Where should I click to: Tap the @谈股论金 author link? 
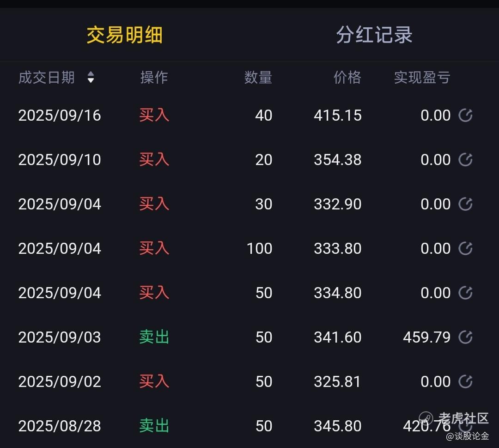click(468, 436)
